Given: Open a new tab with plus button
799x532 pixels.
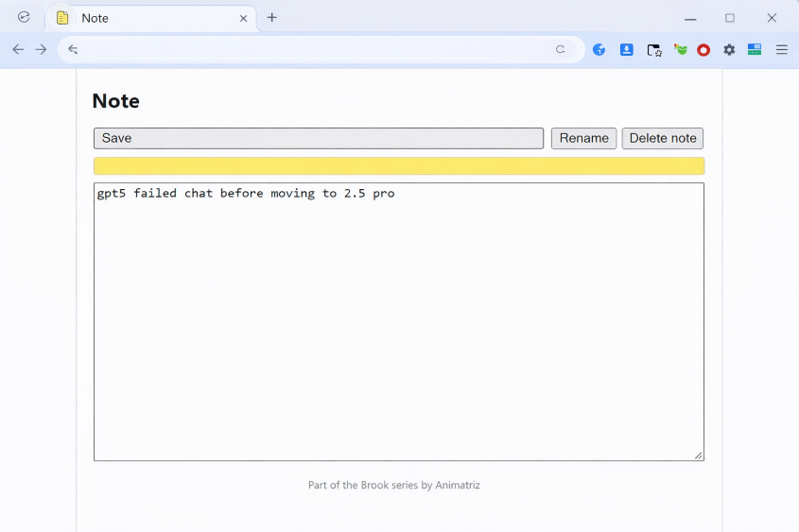Looking at the screenshot, I should pyautogui.click(x=272, y=17).
